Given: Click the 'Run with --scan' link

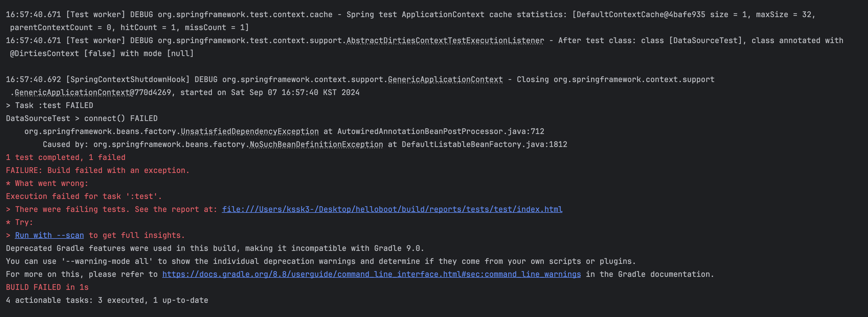Looking at the screenshot, I should pos(50,236).
